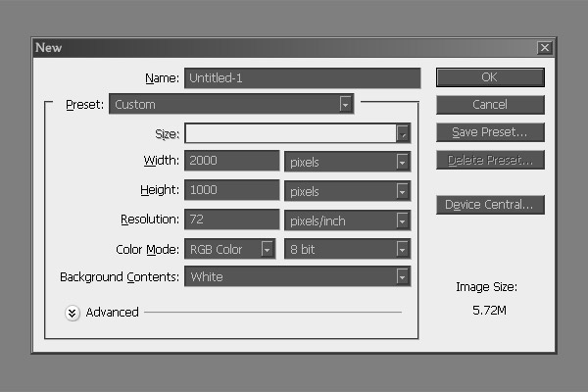Click the Name text field
The width and height of the screenshot is (588, 392).
302,77
